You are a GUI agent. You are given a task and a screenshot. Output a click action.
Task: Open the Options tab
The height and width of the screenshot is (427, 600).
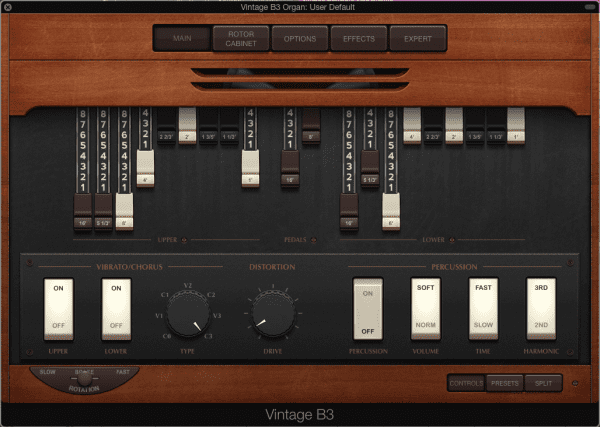coord(300,39)
